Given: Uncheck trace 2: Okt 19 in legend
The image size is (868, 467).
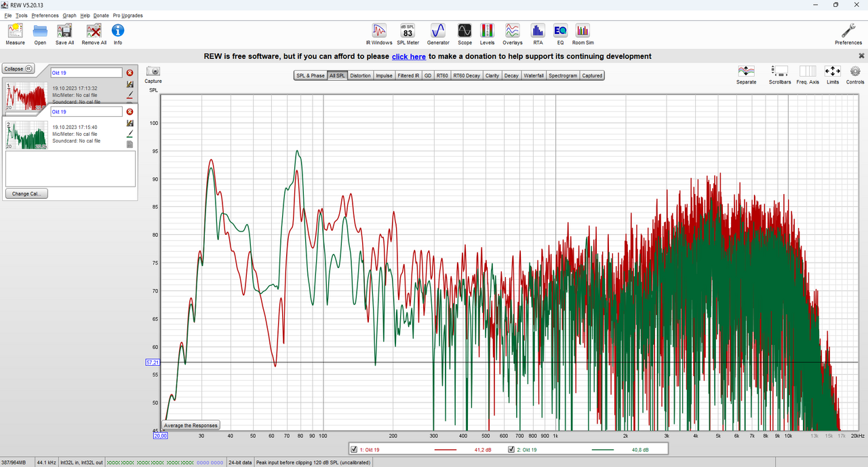Looking at the screenshot, I should pyautogui.click(x=511, y=449).
